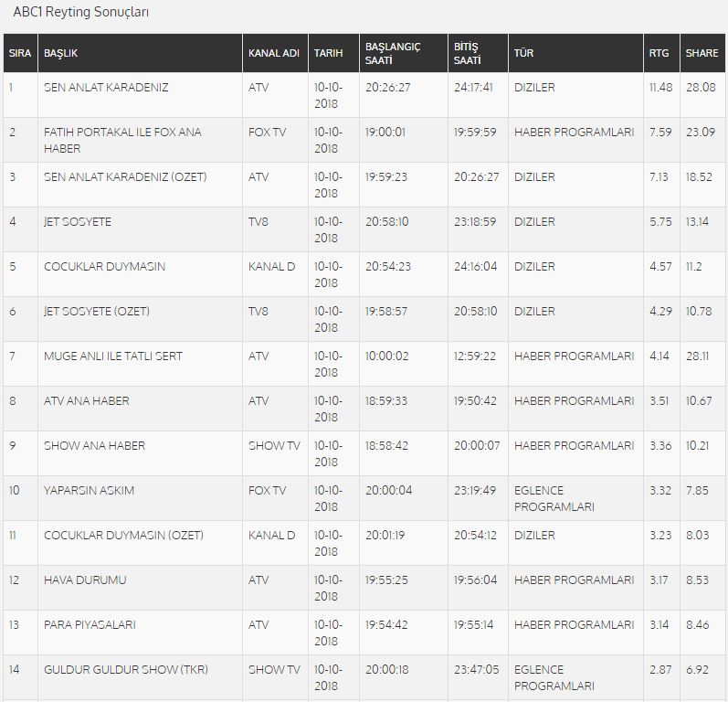The height and width of the screenshot is (702, 728).
Task: Click RTG value 3.17
Action: (x=659, y=580)
